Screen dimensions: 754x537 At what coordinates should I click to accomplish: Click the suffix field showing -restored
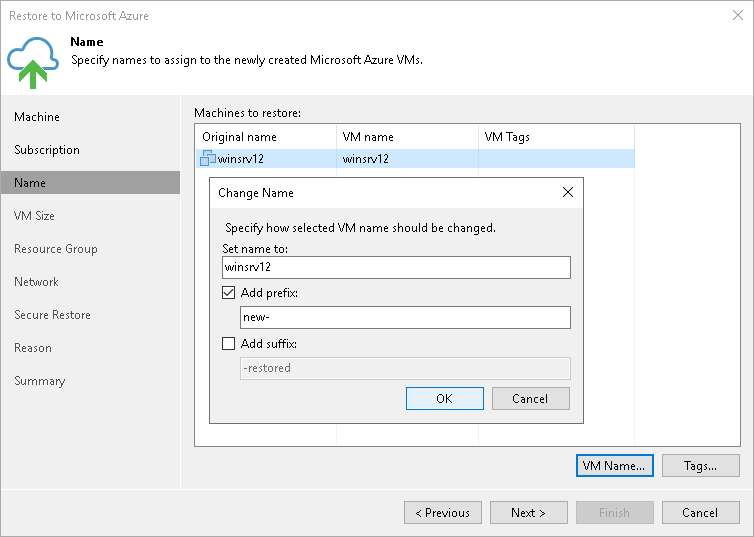pos(405,368)
